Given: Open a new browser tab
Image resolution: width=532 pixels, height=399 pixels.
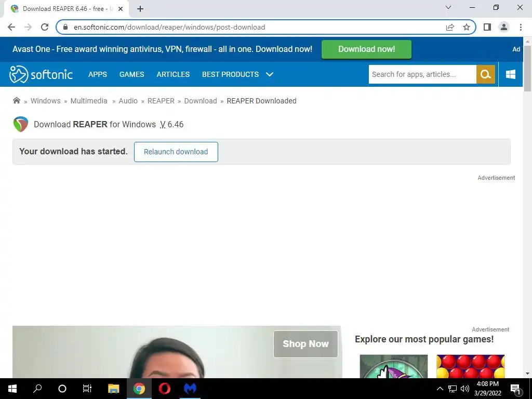Looking at the screenshot, I should click(140, 9).
